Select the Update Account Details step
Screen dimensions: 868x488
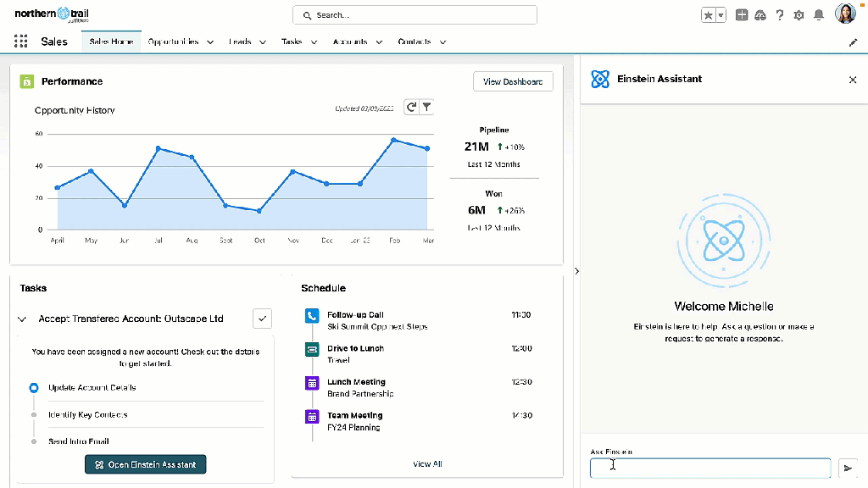coord(92,387)
